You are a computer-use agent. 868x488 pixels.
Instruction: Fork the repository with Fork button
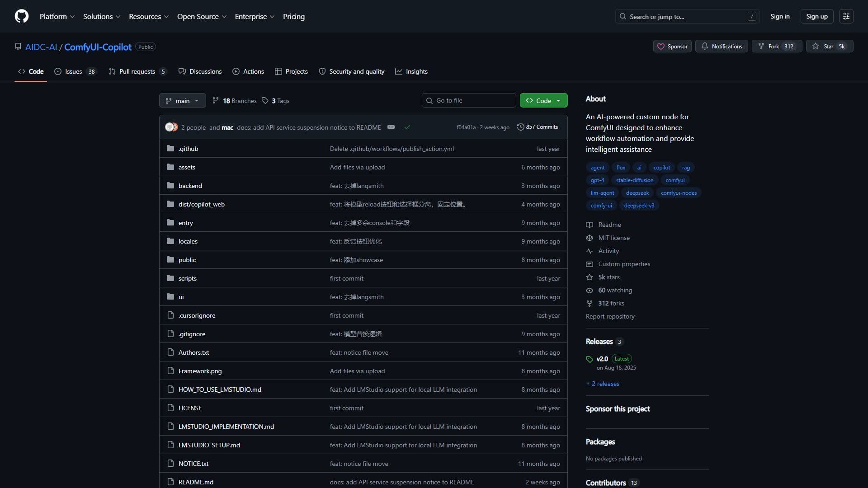point(777,46)
